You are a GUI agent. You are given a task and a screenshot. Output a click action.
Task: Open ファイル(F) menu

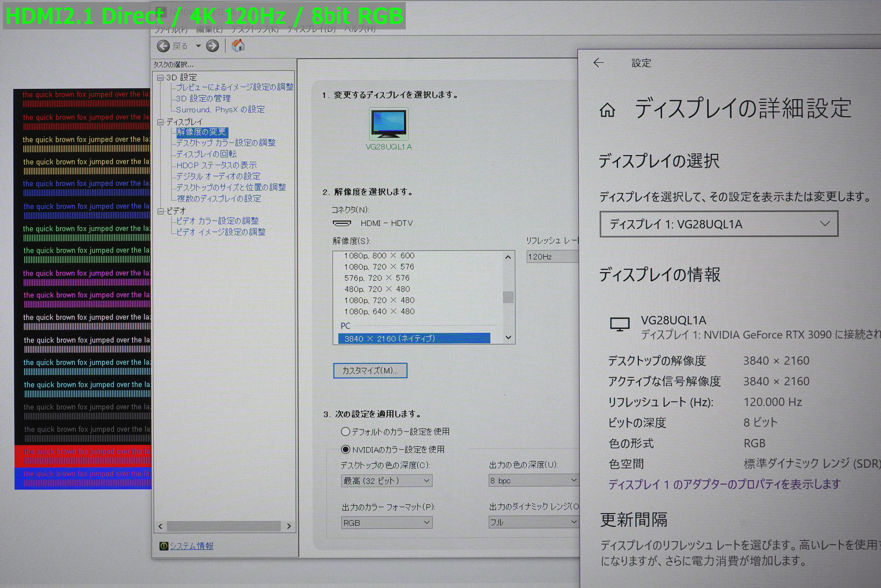coord(171,29)
